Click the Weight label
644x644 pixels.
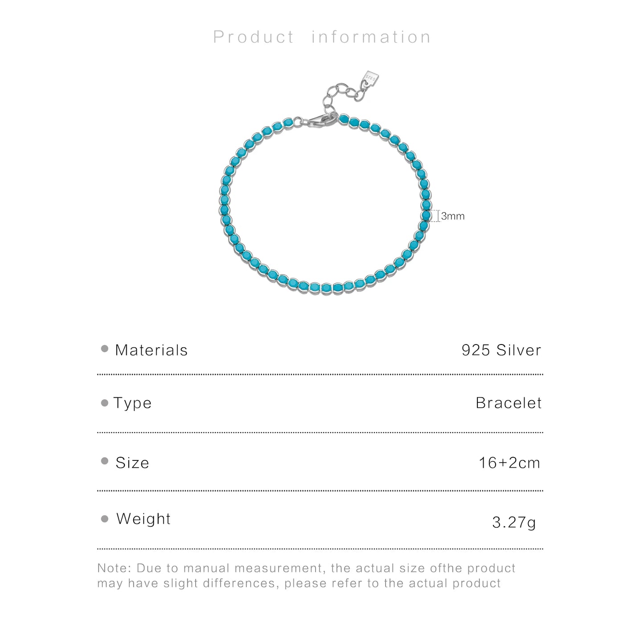(144, 519)
